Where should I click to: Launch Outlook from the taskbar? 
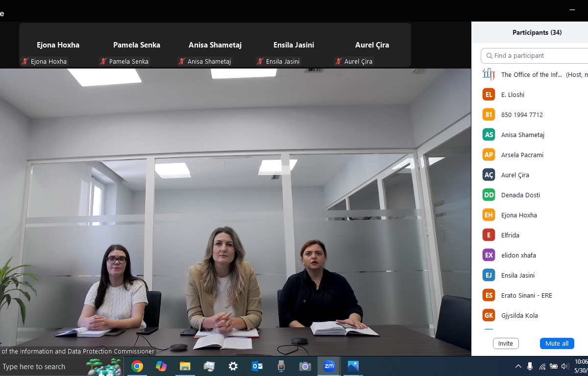pyautogui.click(x=257, y=366)
